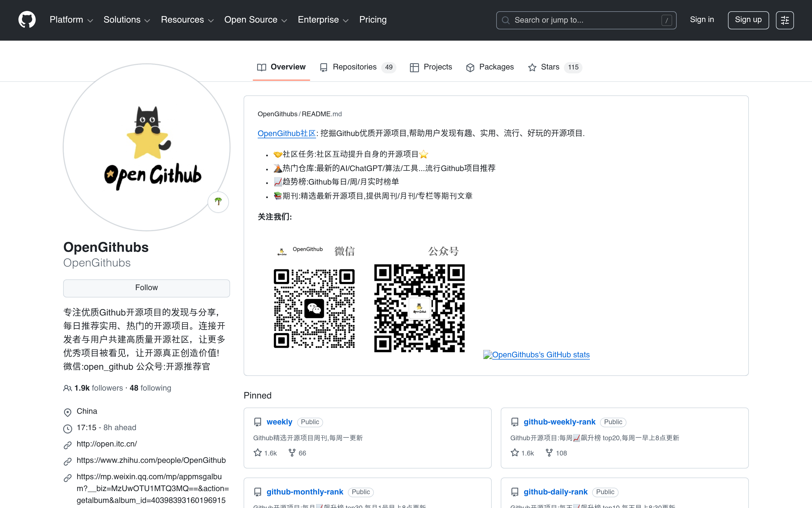The image size is (812, 508).
Task: Click the palm tree status emoji badge
Action: point(218,202)
